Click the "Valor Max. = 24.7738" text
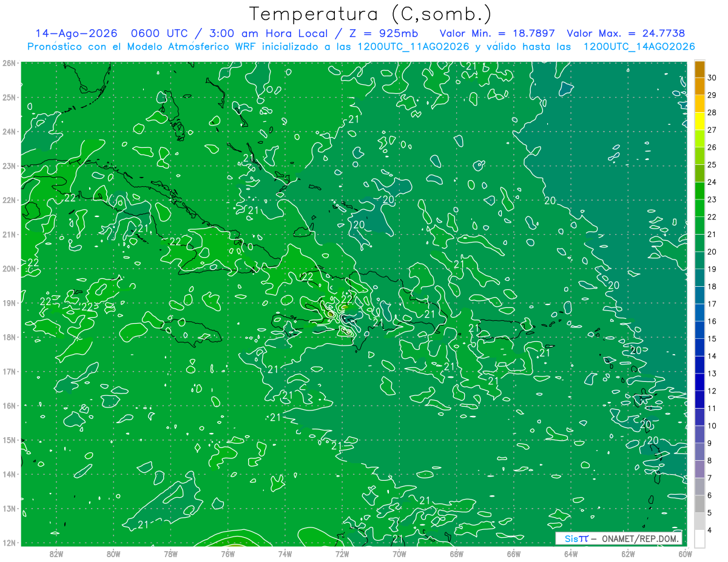 [625, 33]
